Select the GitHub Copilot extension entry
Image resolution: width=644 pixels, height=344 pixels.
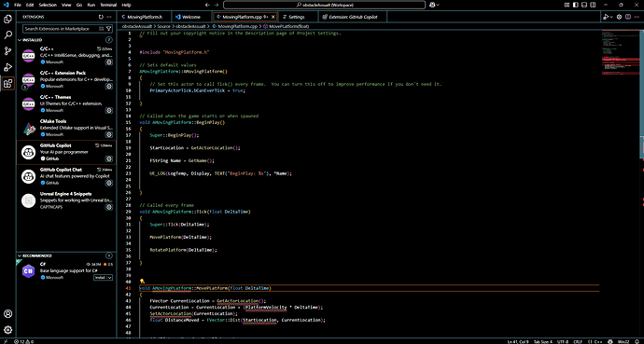66,152
